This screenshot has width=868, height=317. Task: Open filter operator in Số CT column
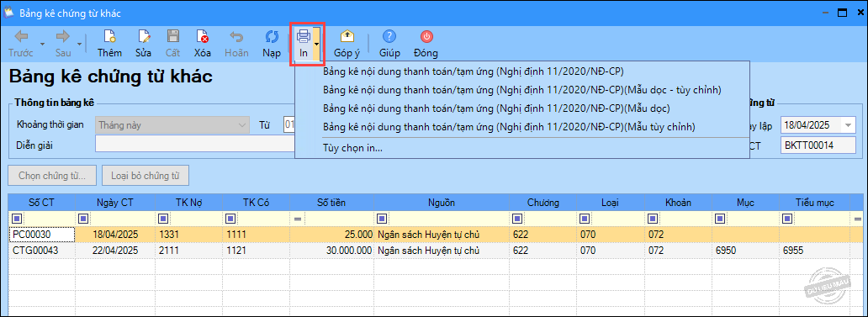[x=16, y=219]
